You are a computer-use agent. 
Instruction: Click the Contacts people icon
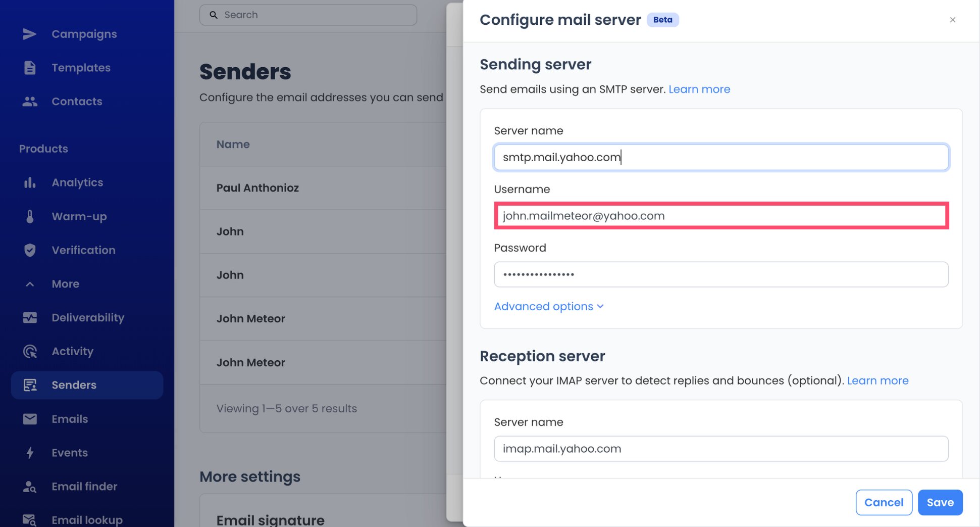click(x=30, y=102)
